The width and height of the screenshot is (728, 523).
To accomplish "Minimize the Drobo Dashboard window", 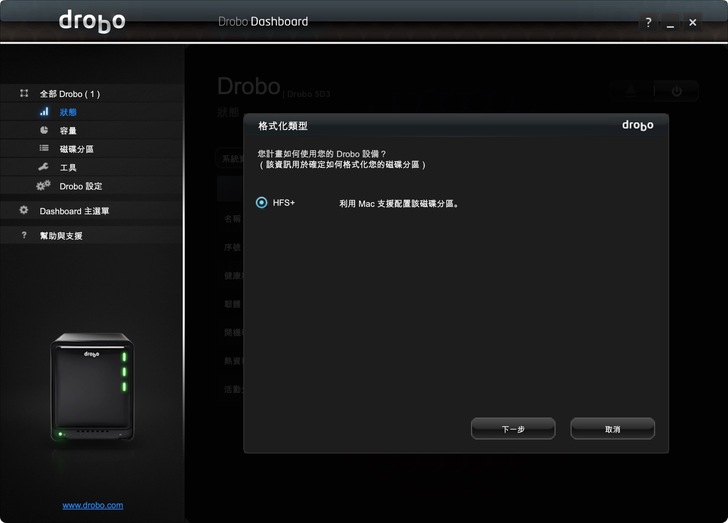I will [x=670, y=22].
